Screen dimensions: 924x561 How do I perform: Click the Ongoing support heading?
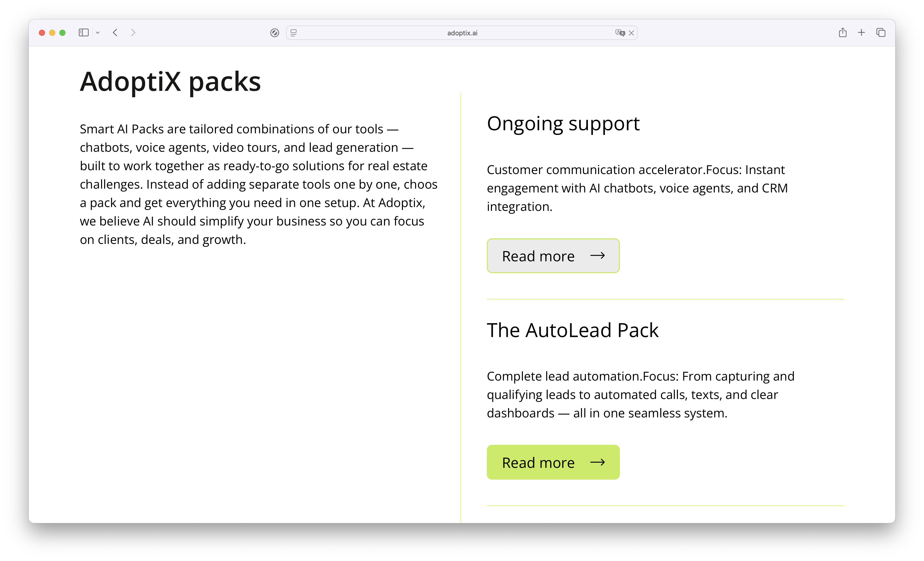563,123
